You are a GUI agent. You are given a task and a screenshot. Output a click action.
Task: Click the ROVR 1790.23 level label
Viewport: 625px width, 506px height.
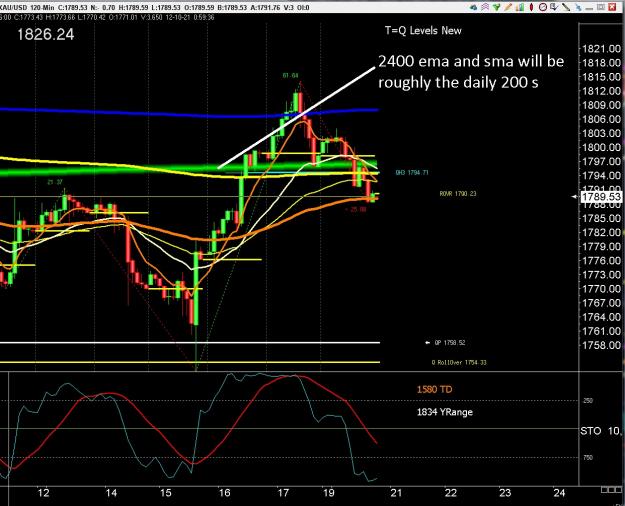click(x=458, y=193)
